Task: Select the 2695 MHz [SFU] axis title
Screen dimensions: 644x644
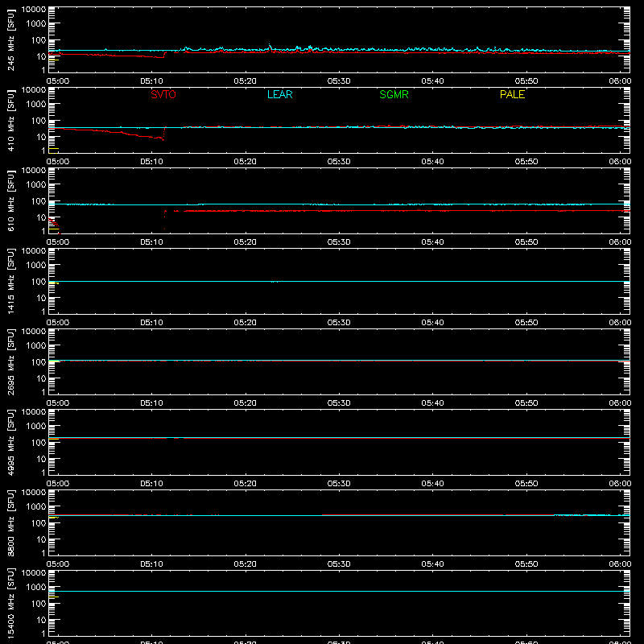Action: (x=10, y=361)
